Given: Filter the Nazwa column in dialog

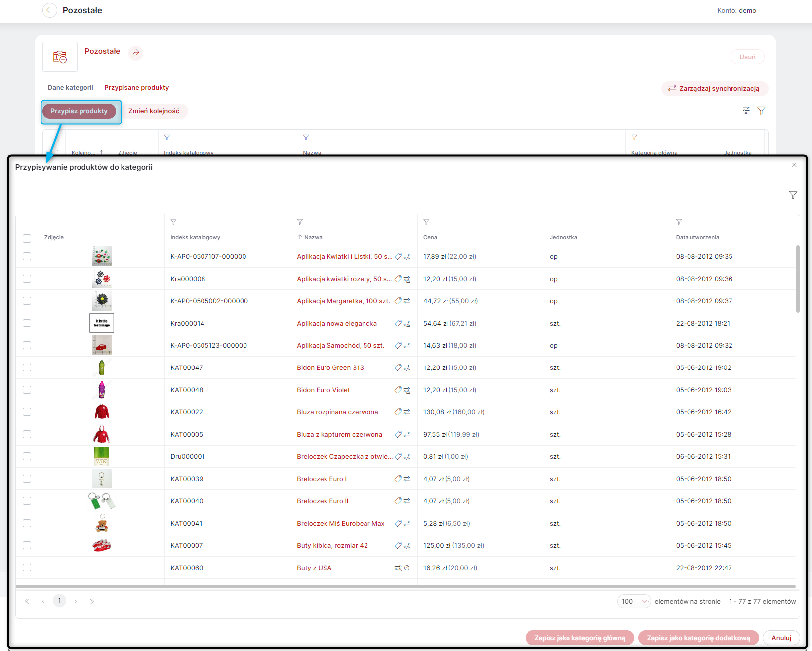Looking at the screenshot, I should [x=300, y=222].
